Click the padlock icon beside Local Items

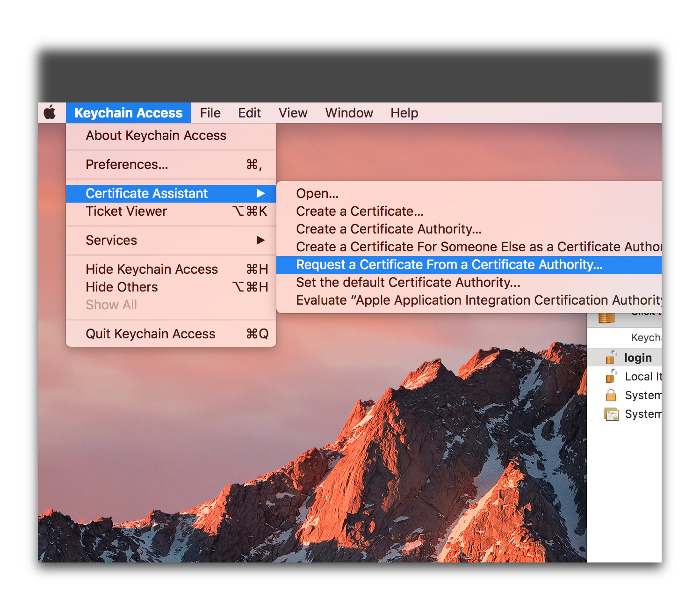[611, 376]
